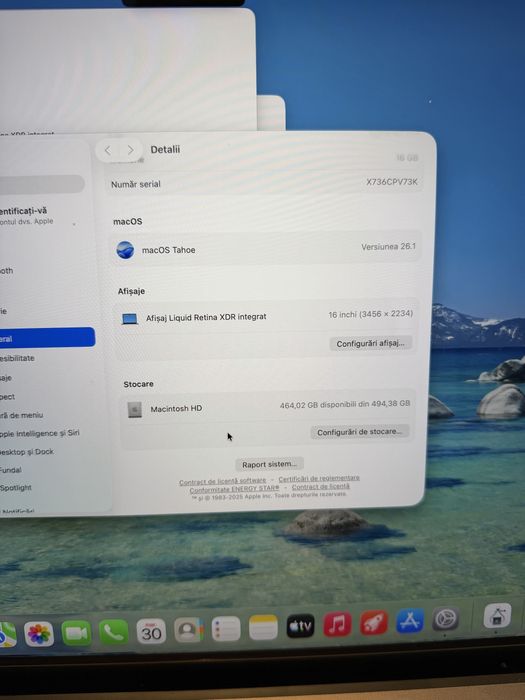Select the highlighted General sidebar item
525x700 pixels.
coord(47,338)
